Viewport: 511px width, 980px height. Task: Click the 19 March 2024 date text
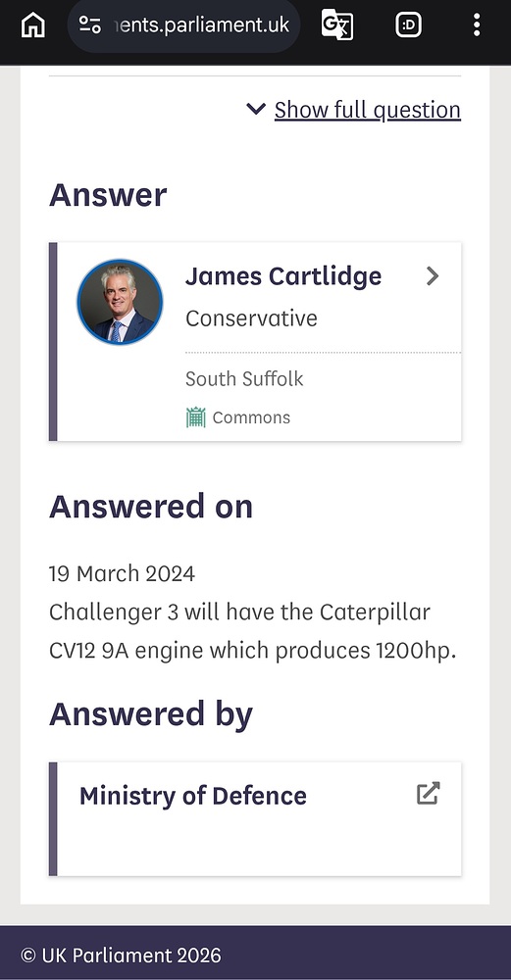point(122,573)
